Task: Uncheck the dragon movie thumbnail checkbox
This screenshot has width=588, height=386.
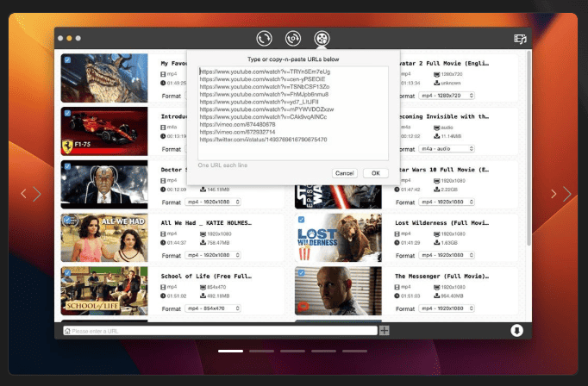Action: point(67,60)
